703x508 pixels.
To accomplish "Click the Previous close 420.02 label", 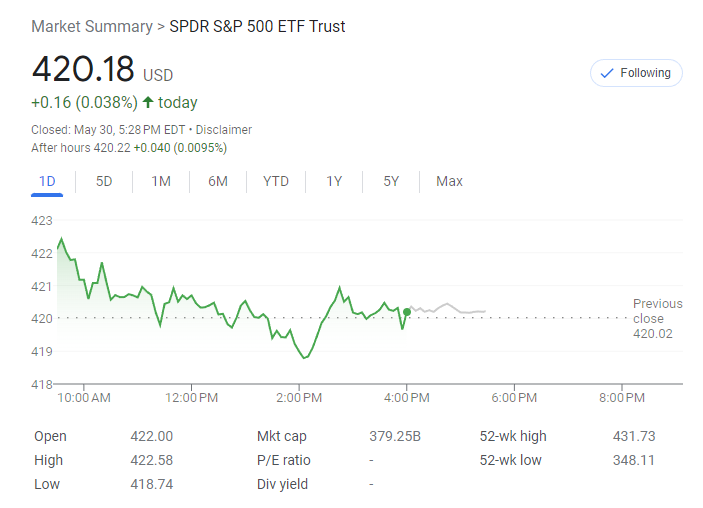I will coord(657,318).
